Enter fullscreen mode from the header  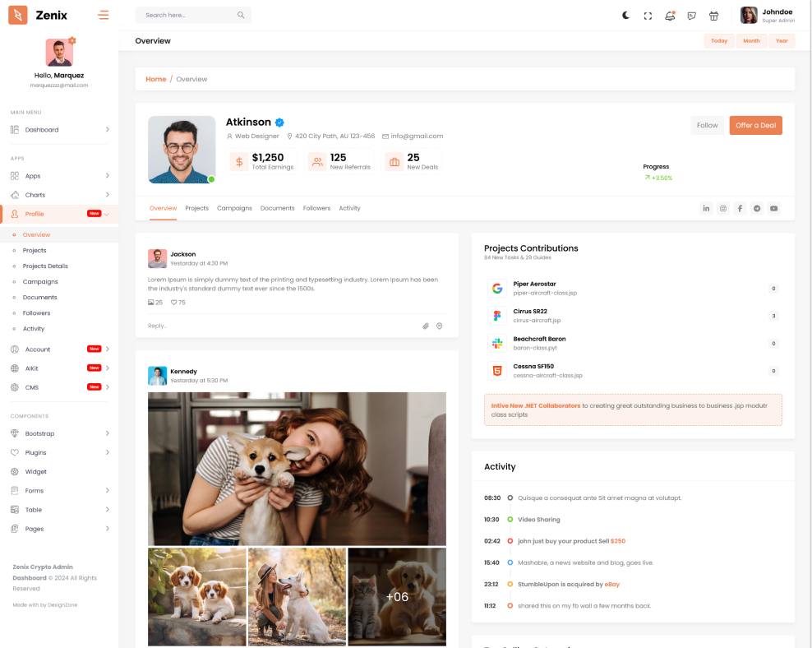[x=648, y=16]
